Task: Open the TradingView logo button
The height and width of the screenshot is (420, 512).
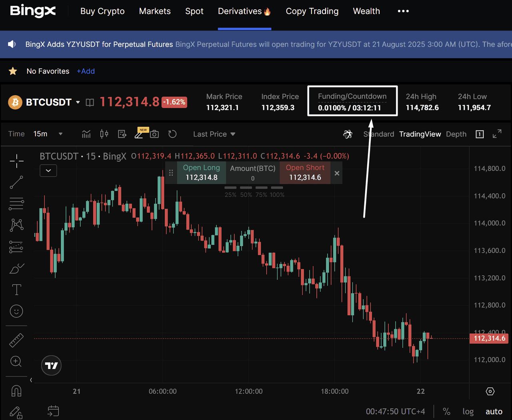Action: 52,365
